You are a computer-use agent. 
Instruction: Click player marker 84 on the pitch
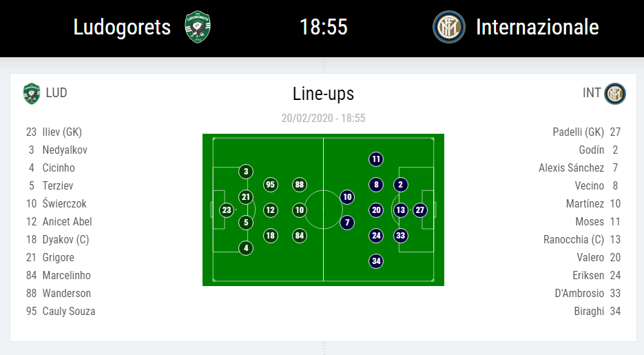pos(299,236)
